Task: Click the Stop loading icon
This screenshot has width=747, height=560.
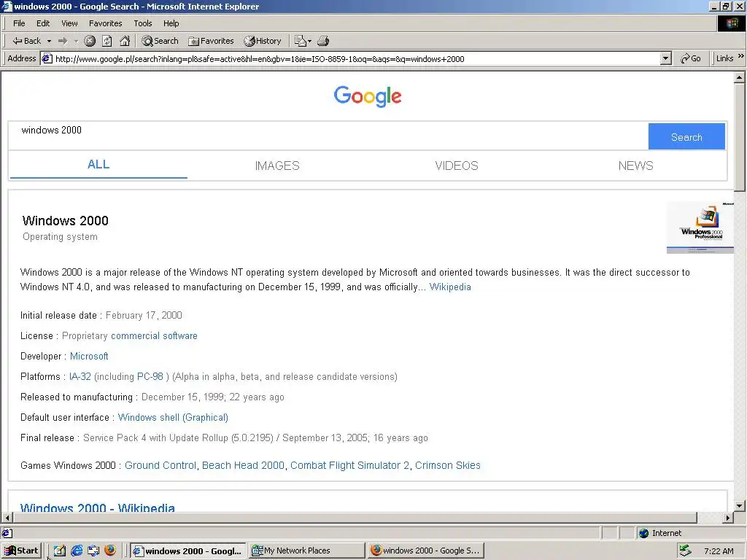Action: (90, 41)
